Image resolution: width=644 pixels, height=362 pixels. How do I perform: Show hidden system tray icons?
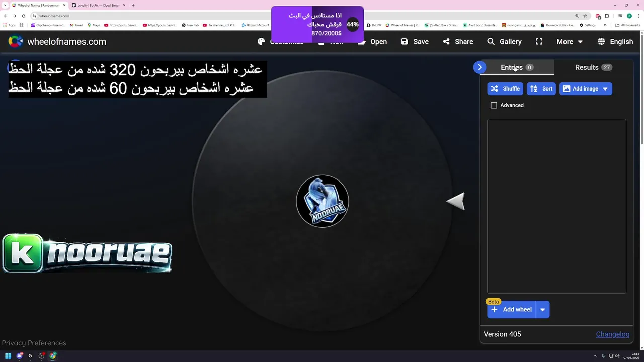[x=595, y=356]
